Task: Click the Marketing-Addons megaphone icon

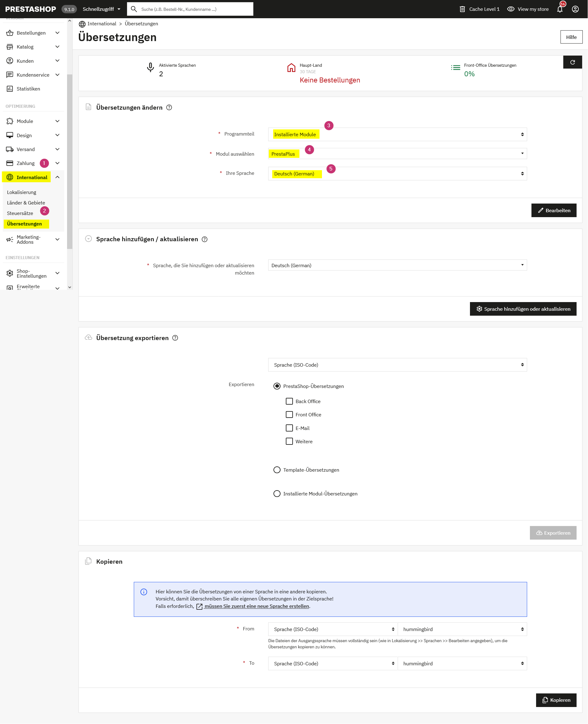Action: pyautogui.click(x=10, y=240)
